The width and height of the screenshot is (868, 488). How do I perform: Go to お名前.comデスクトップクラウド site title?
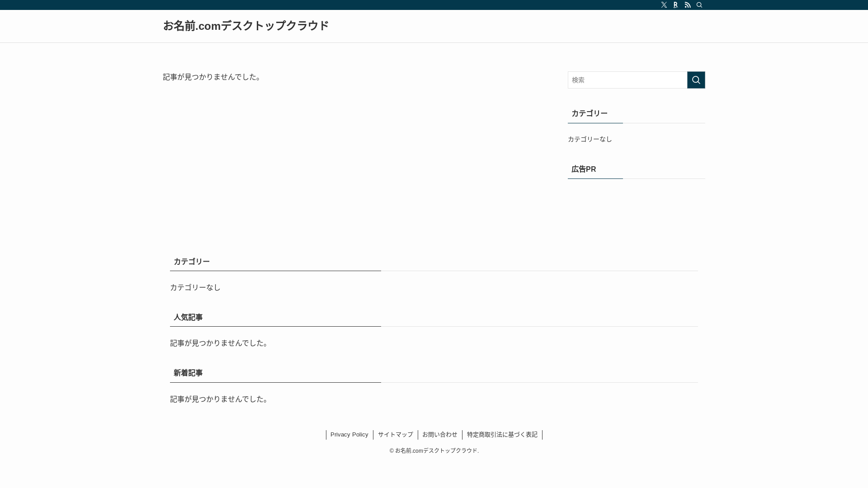pos(246,26)
